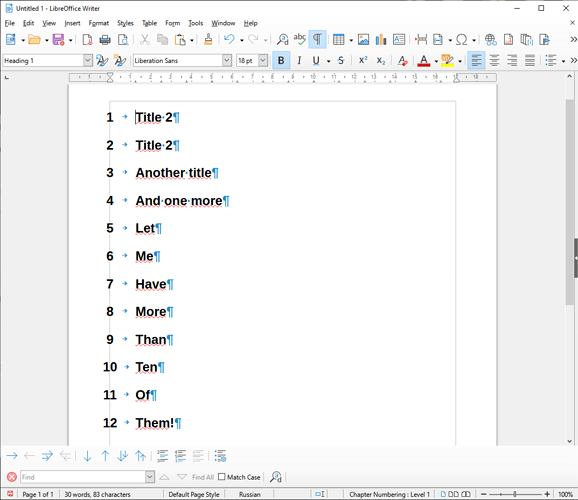Click the Find All button
This screenshot has height=500, width=578.
(x=203, y=477)
